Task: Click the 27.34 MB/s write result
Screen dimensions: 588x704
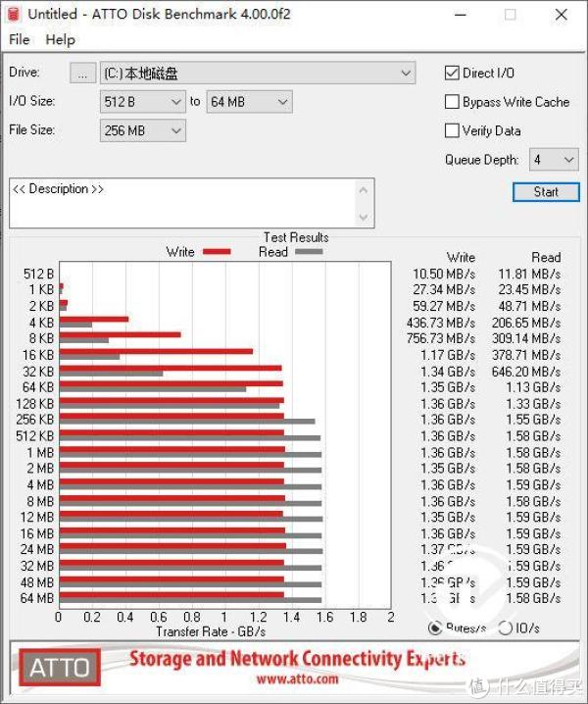Action: pyautogui.click(x=444, y=289)
